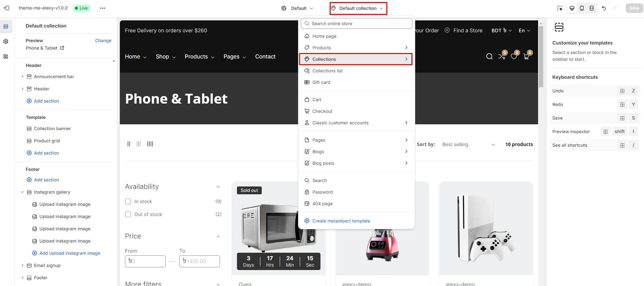This screenshot has height=286, width=644.
Task: Click the preview vertical scrollbar
Action: 541,57
